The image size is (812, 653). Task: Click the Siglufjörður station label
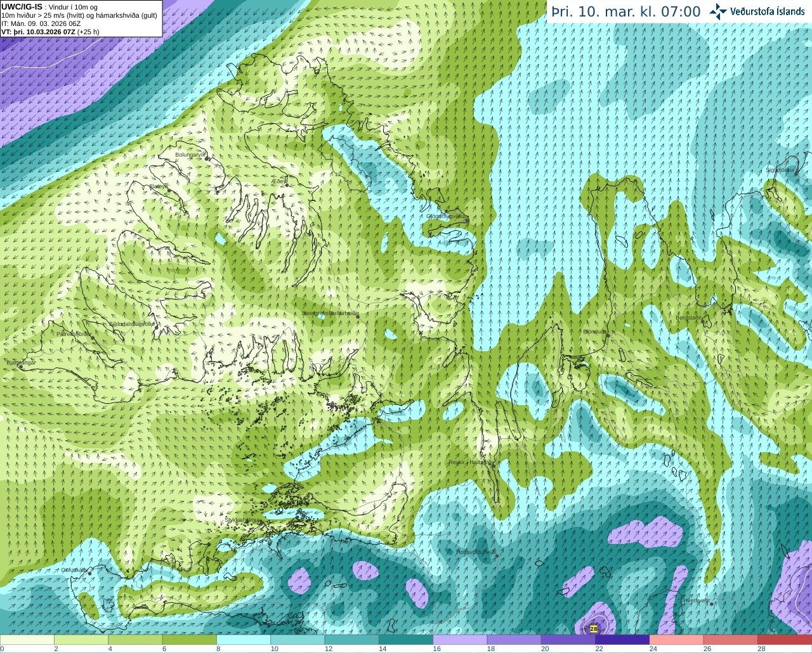point(780,170)
